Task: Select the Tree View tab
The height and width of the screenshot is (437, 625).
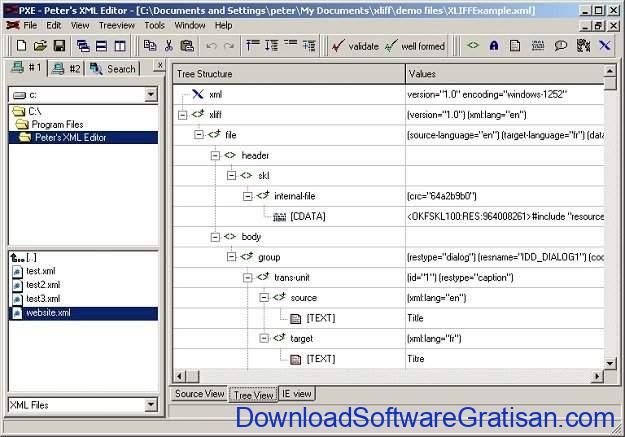Action: (x=253, y=395)
